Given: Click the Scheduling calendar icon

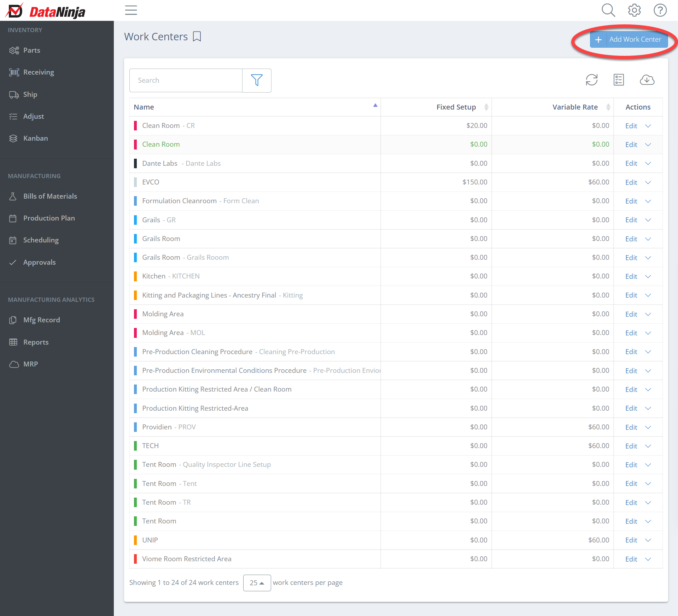Looking at the screenshot, I should pos(13,240).
